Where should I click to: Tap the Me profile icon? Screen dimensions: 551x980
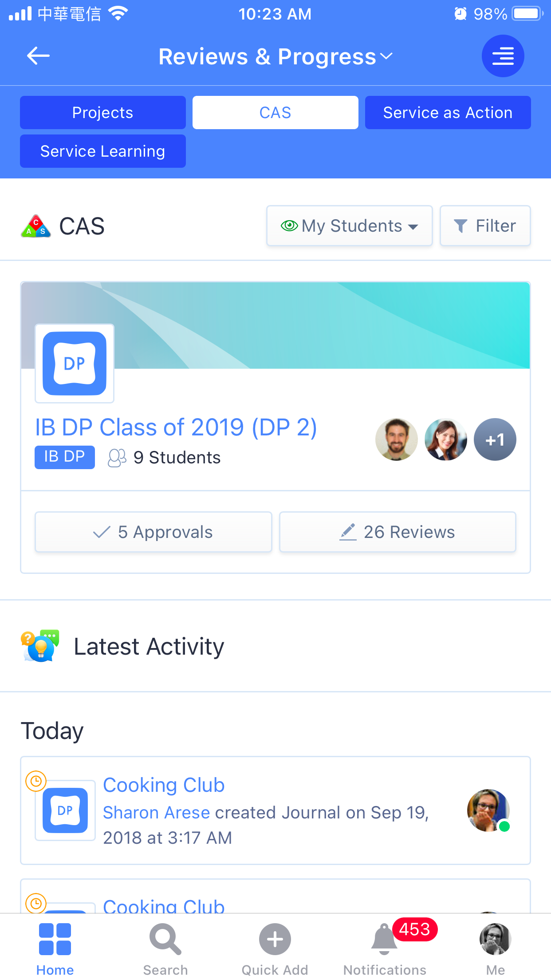495,939
